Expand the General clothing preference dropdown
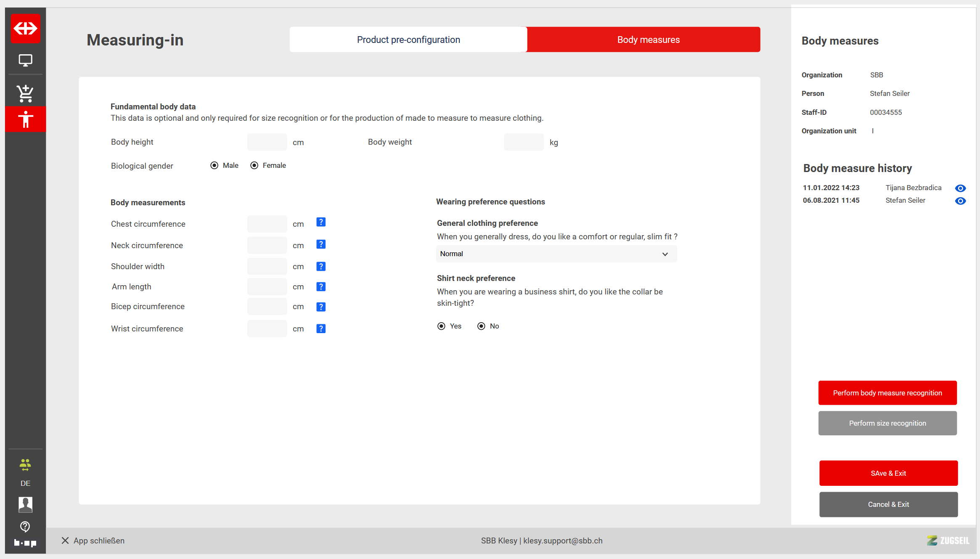This screenshot has height=559, width=980. 556,254
